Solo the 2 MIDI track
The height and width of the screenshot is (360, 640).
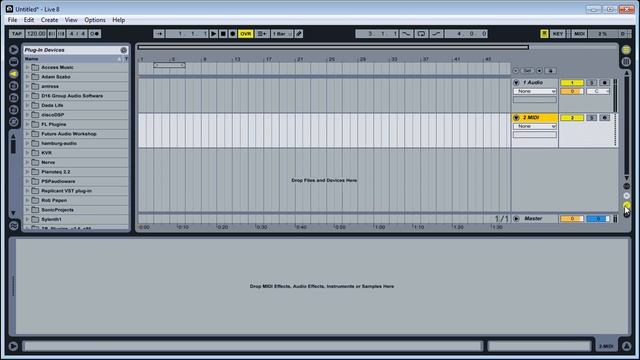pyautogui.click(x=591, y=118)
